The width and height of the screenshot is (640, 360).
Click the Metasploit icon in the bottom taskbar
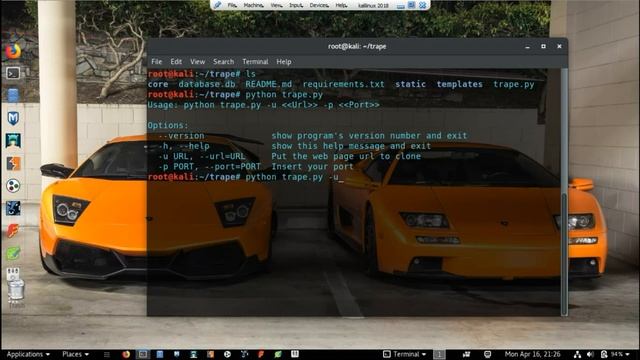coord(176,354)
